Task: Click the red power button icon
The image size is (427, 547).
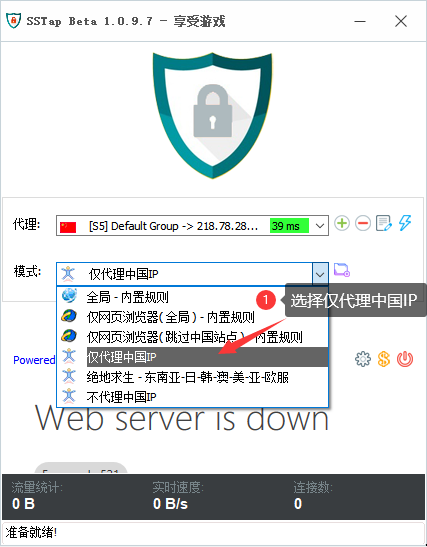Action: [405, 359]
